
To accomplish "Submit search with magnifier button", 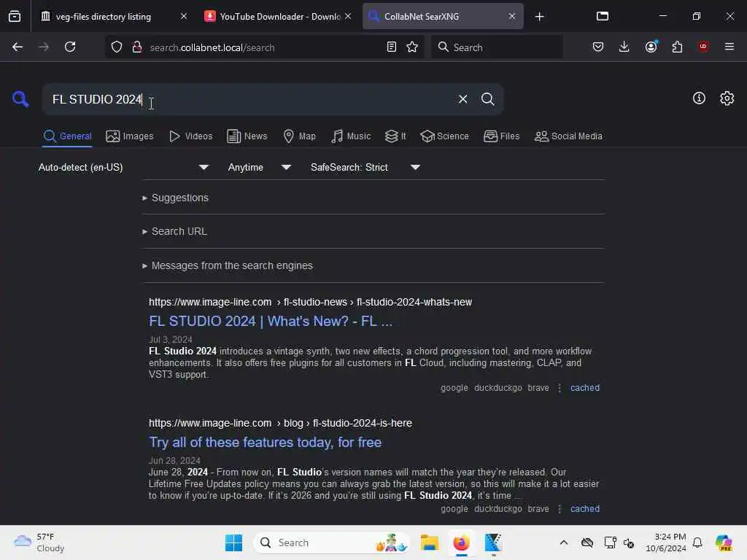I will click(487, 99).
